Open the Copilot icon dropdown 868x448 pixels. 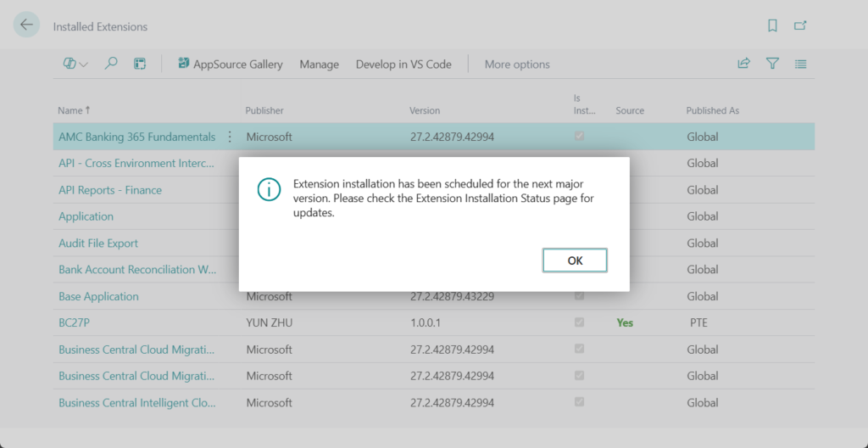tap(75, 64)
